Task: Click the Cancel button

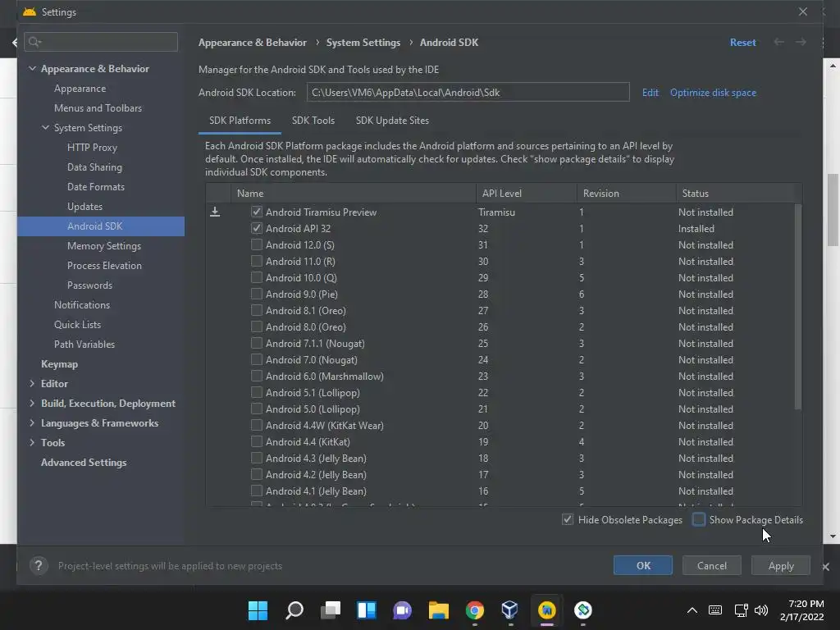Action: coord(711,566)
